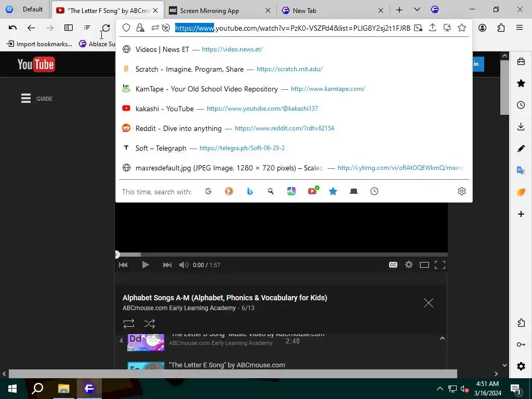The height and width of the screenshot is (399, 532).
Task: Click the Import bookmarks bookmark item
Action: click(x=39, y=44)
